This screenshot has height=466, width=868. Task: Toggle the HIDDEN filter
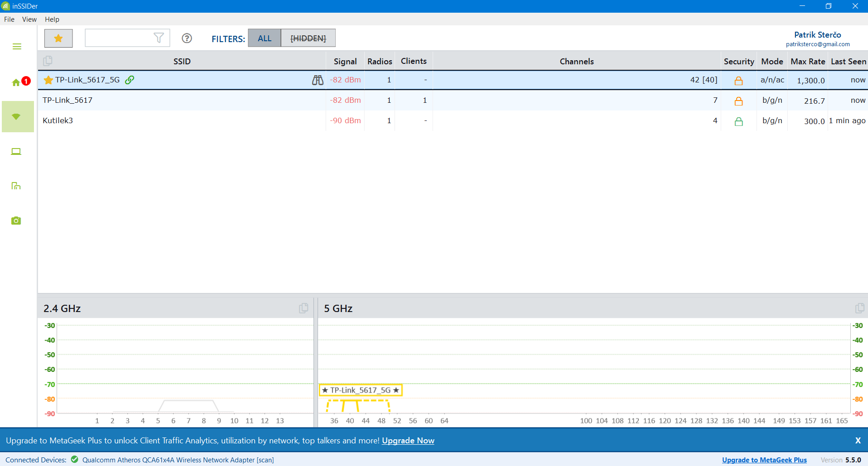(308, 38)
